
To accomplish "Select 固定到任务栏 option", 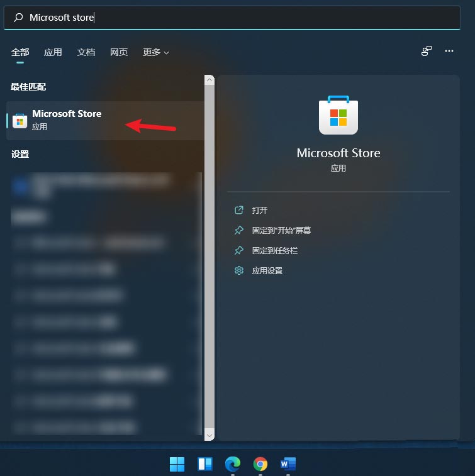I will 274,250.
